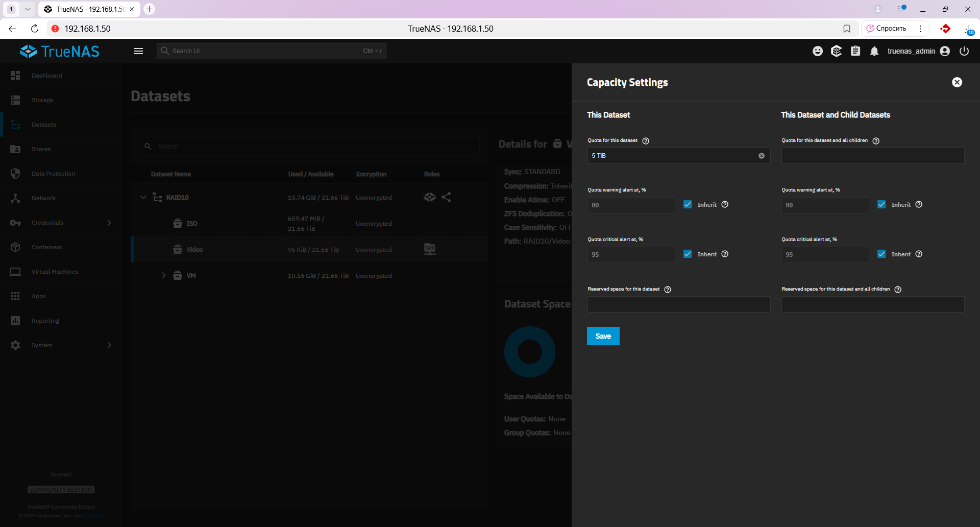Show help for Quota for this dataset
The width and height of the screenshot is (980, 527).
click(646, 141)
